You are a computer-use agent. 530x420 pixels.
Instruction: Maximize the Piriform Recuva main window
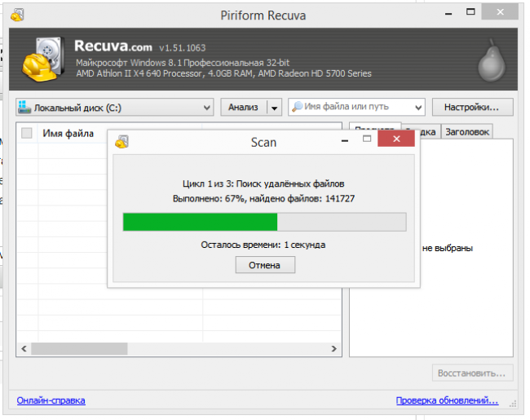tap(470, 12)
